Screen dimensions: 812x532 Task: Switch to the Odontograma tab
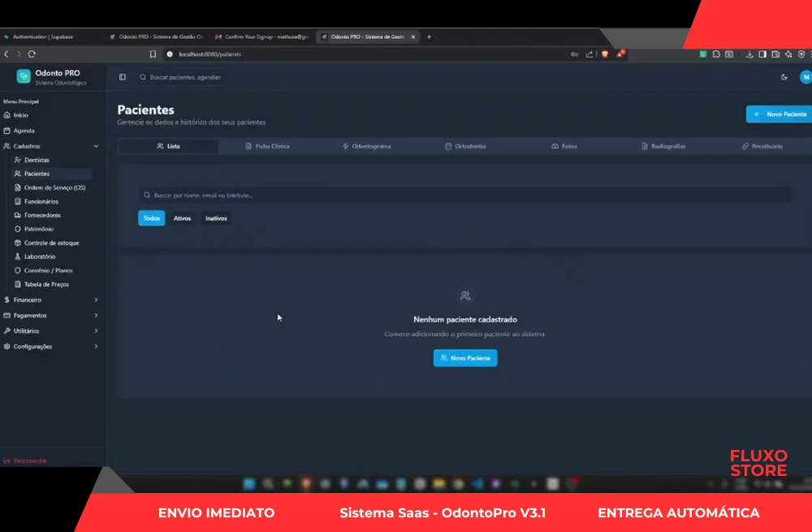click(x=366, y=146)
